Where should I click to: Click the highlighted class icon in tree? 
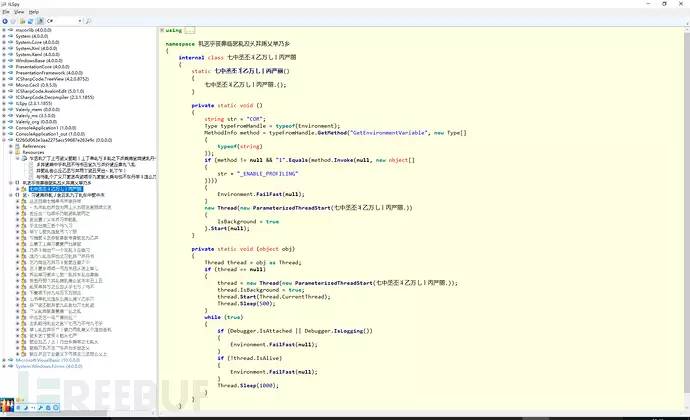tap(24, 189)
